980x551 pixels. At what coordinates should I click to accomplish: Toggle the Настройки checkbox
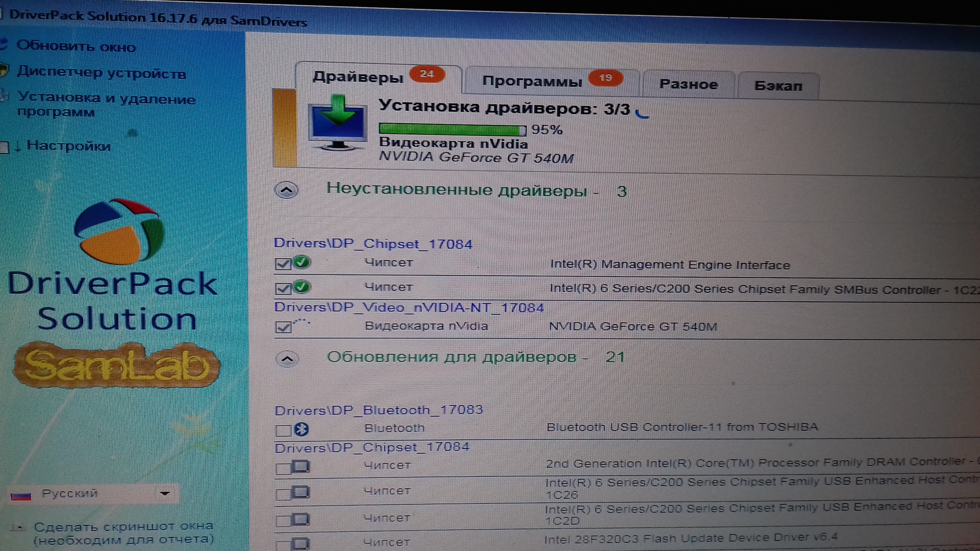(x=4, y=147)
